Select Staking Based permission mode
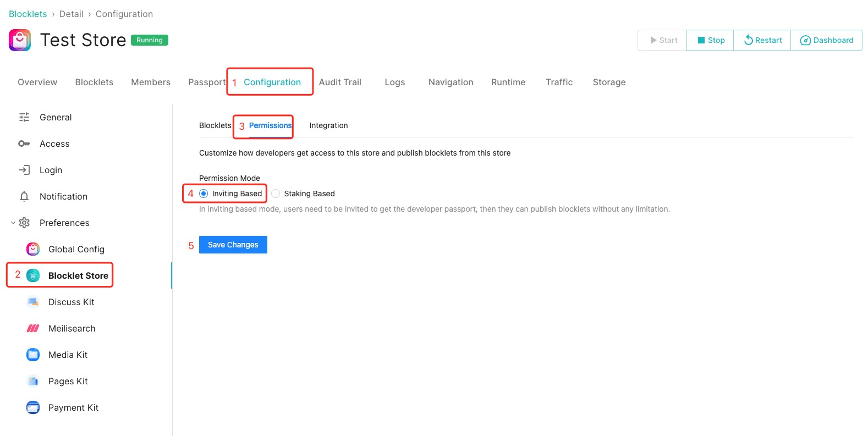 pos(276,194)
